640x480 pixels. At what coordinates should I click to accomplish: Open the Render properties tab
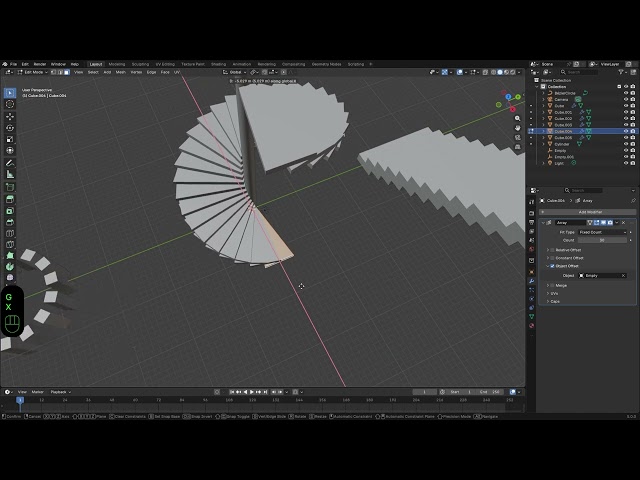point(531,213)
